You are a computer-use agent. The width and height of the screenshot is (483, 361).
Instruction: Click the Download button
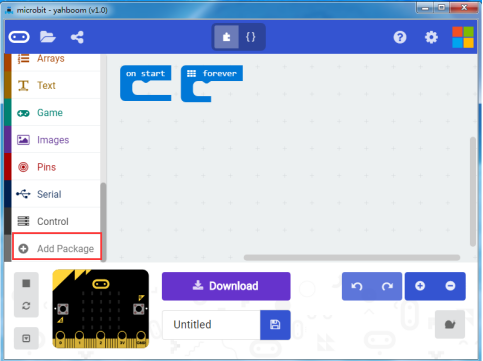click(226, 286)
